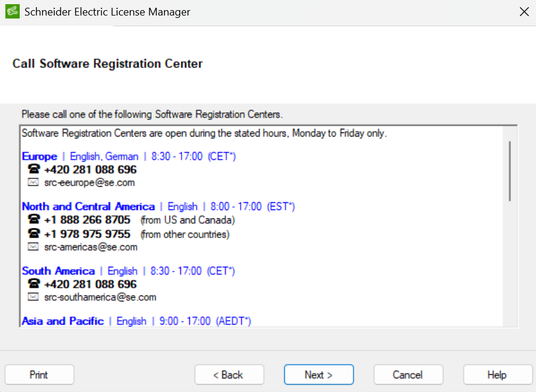536x392 pixels.
Task: Click the hours text 9:00 - 17:00 (AEDT*)
Action: tap(205, 321)
